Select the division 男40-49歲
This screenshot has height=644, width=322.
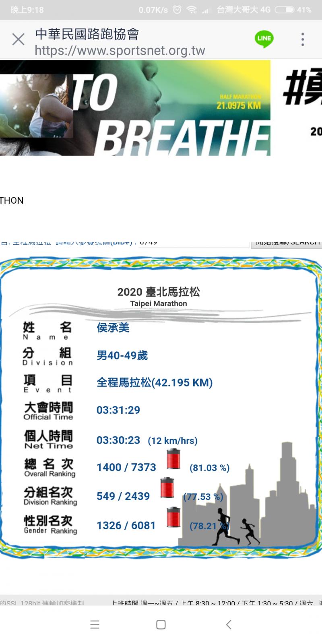coord(122,355)
